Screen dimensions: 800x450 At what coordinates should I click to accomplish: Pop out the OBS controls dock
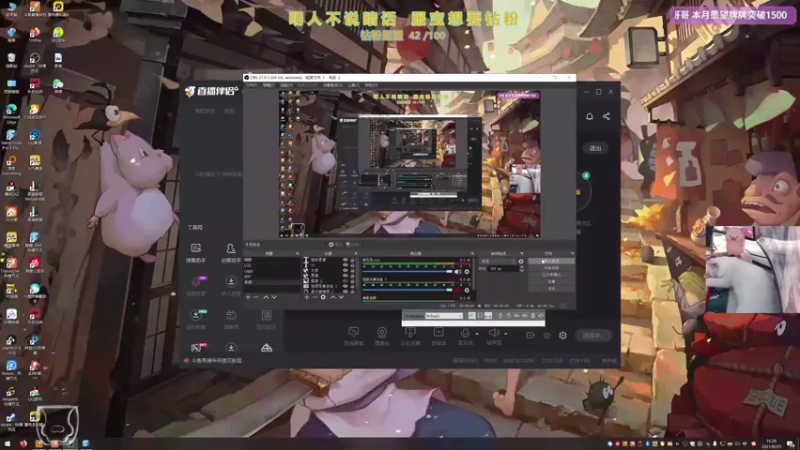[x=571, y=254]
